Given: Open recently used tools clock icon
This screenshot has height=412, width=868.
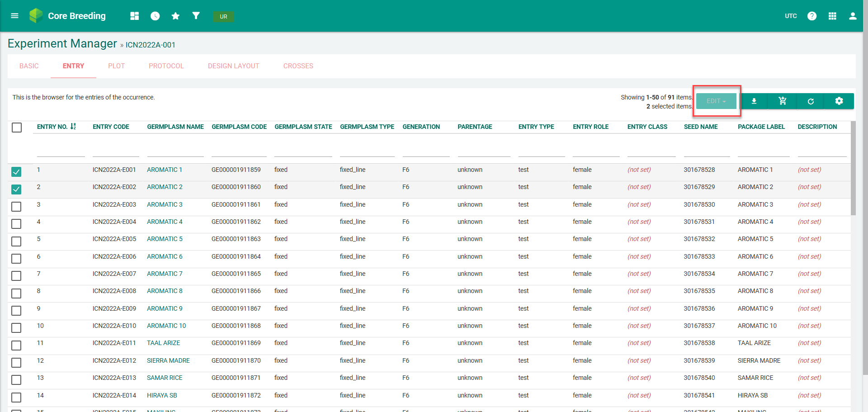Looking at the screenshot, I should click(155, 16).
